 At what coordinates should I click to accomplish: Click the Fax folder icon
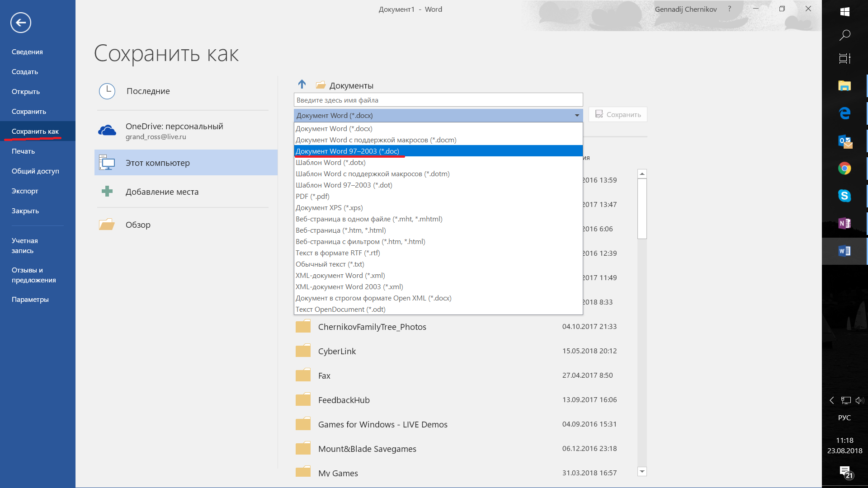[x=303, y=375]
